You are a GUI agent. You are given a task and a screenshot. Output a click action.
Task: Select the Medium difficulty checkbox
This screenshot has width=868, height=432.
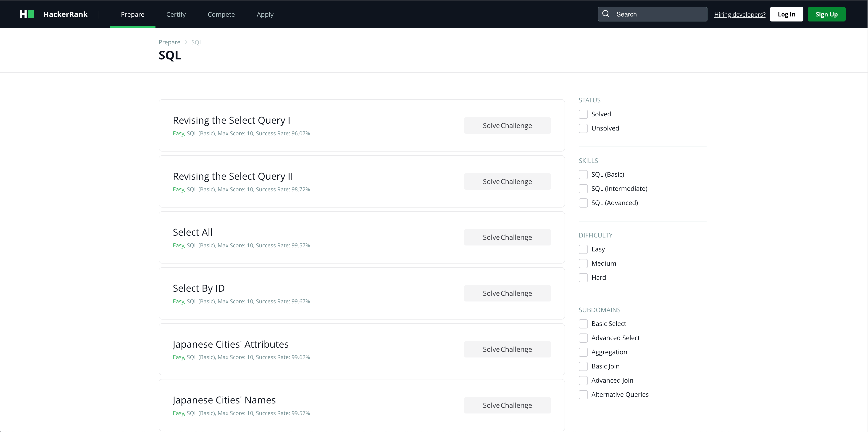tap(583, 263)
